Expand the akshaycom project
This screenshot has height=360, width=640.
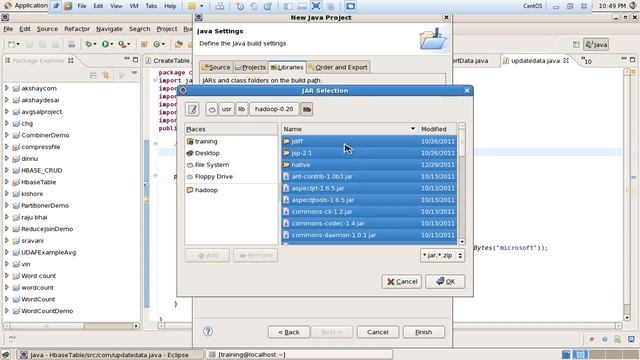[x=7, y=88]
